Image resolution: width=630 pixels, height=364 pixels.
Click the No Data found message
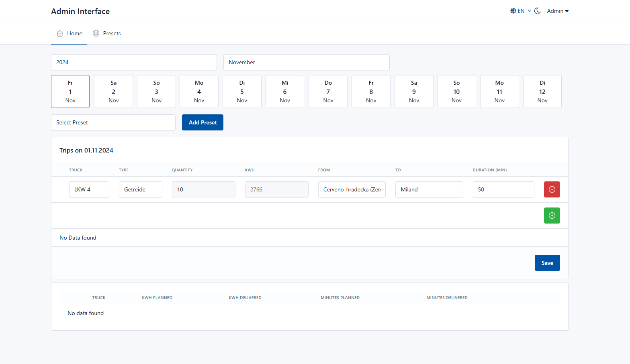point(78,238)
